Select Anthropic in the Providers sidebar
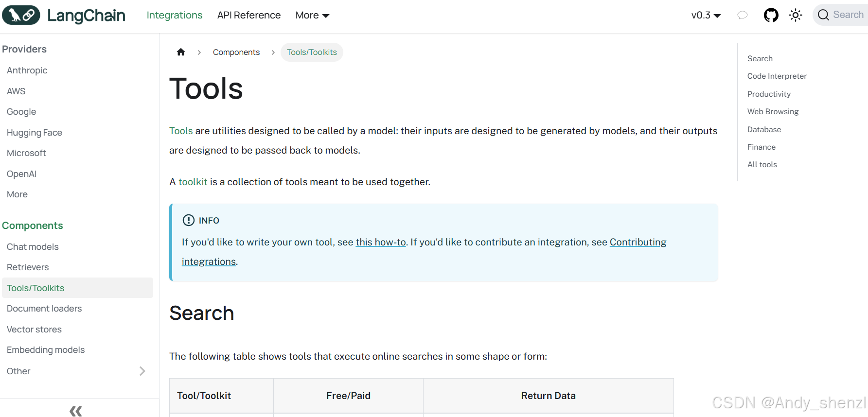868x417 pixels. [27, 70]
